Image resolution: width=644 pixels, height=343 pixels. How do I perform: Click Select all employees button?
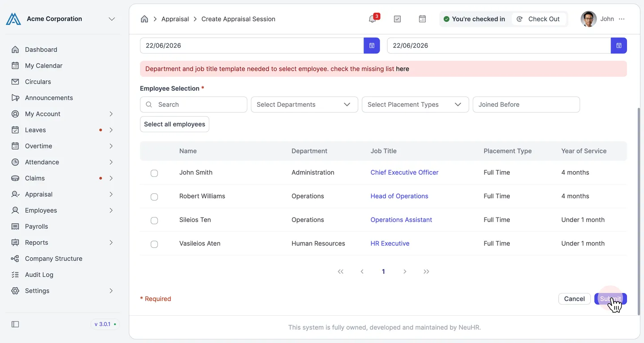174,124
